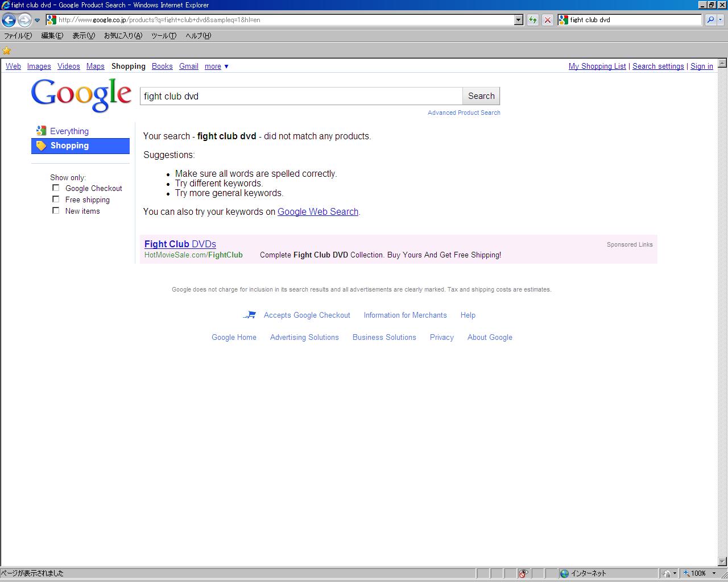Select Shopping in the sidebar

(x=80, y=145)
